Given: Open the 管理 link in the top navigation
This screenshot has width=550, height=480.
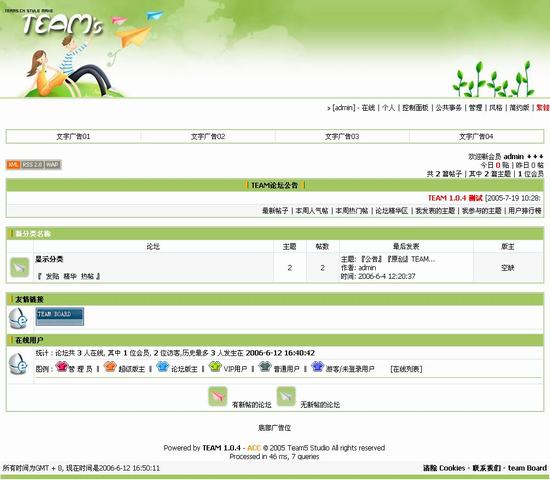Looking at the screenshot, I should coord(475,108).
